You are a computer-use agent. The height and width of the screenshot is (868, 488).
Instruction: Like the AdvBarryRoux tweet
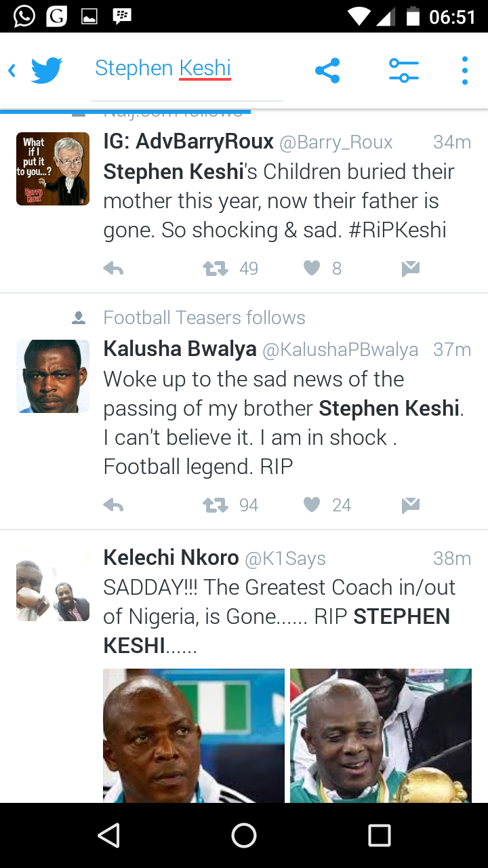[x=312, y=269]
